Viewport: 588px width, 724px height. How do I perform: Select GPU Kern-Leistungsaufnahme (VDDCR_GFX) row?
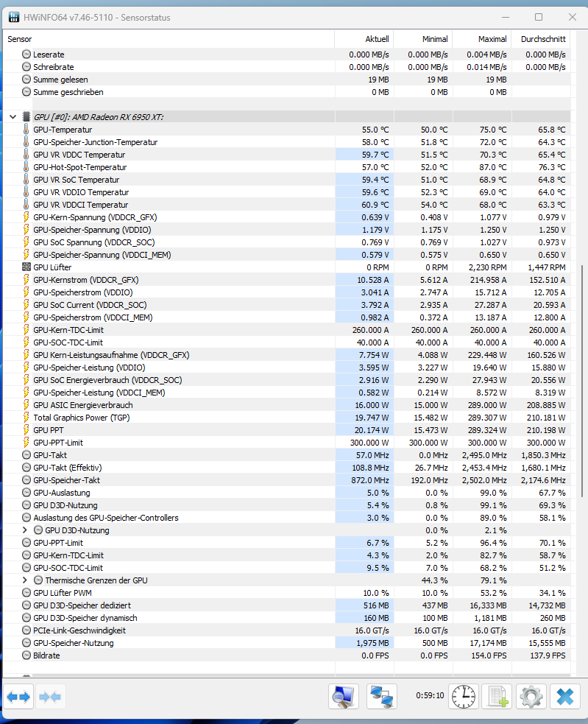(286, 354)
